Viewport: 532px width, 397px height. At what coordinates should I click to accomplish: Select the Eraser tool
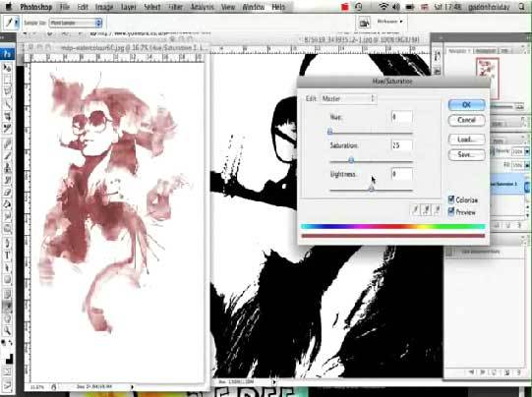(x=7, y=193)
